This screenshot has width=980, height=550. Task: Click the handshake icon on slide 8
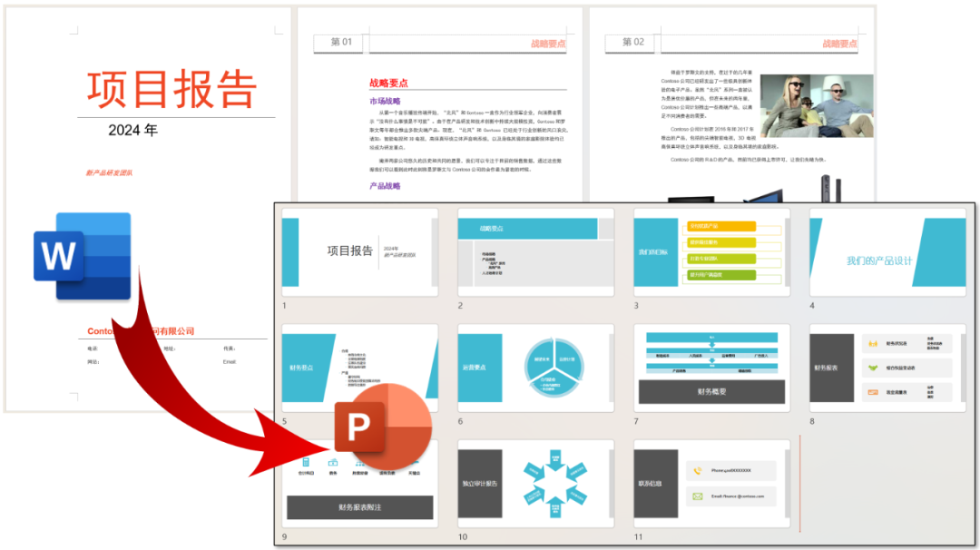tap(873, 368)
